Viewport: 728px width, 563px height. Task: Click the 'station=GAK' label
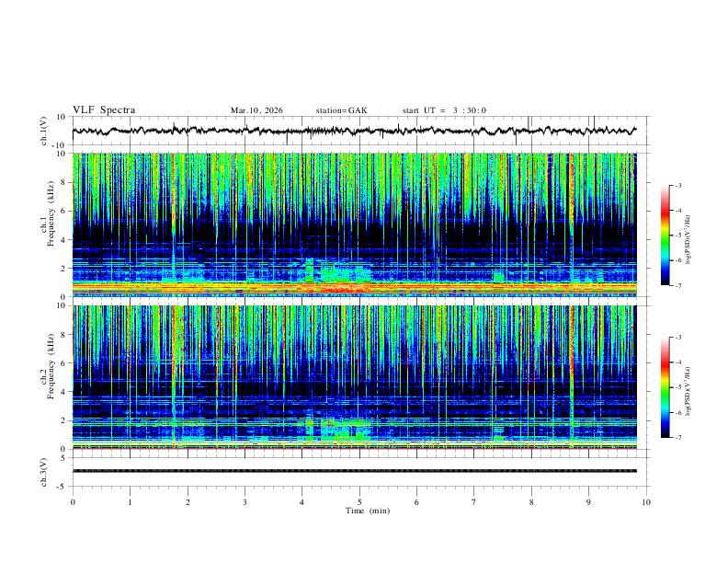pos(341,110)
